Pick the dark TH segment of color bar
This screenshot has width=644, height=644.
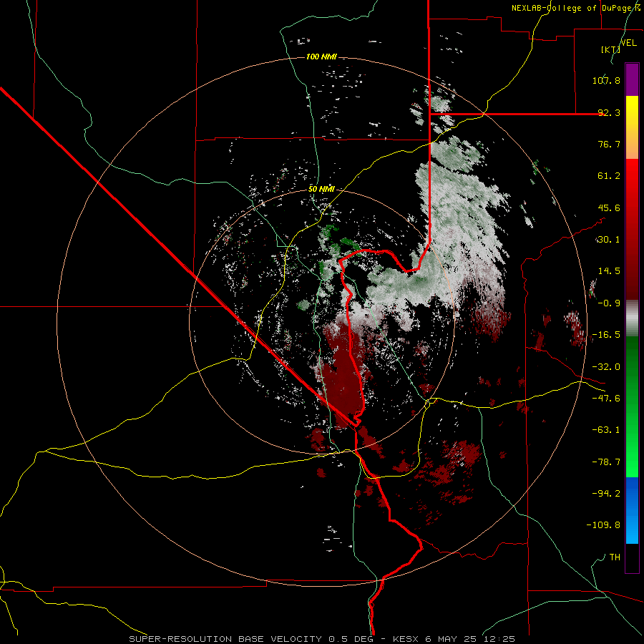click(x=632, y=557)
